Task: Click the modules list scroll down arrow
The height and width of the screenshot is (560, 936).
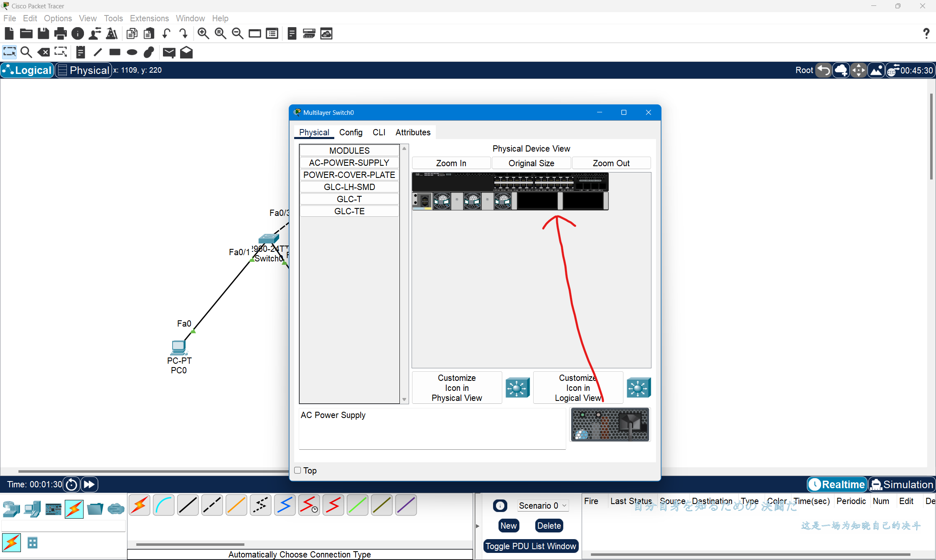Action: 404,400
